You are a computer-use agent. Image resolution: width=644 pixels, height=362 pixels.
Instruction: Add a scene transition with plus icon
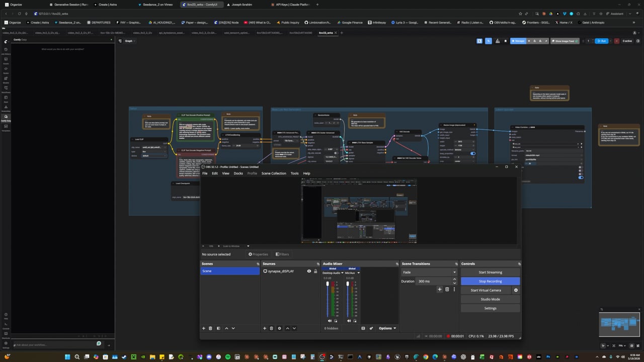click(439, 289)
